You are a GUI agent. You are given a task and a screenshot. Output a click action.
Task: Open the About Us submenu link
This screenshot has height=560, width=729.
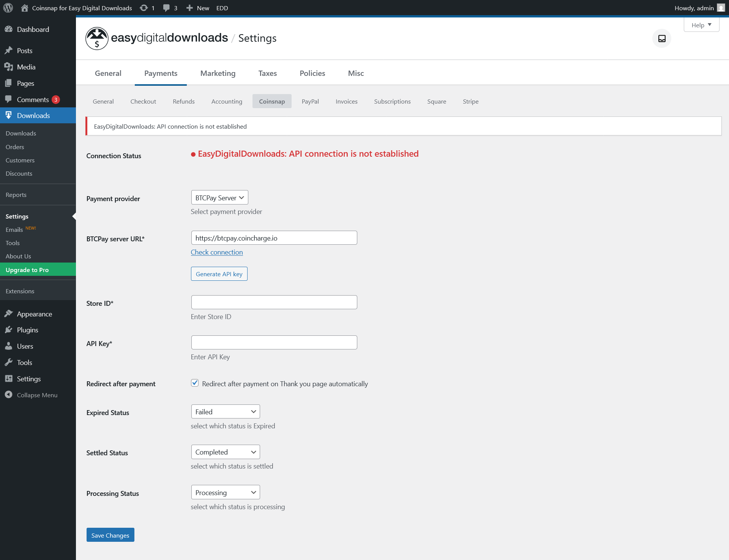(x=18, y=256)
